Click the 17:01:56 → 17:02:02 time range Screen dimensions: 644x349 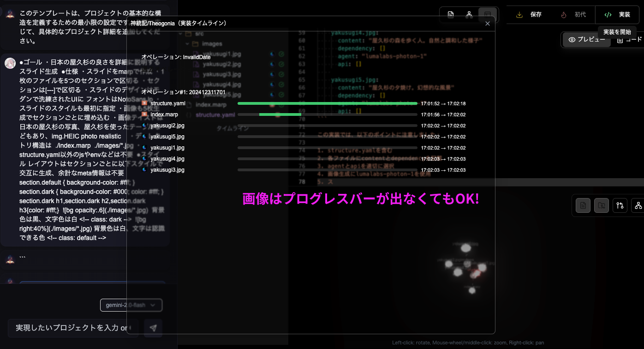click(443, 114)
